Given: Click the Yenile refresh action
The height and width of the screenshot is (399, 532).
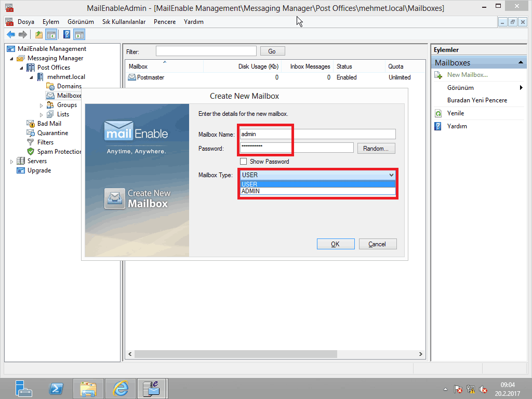Looking at the screenshot, I should (455, 113).
